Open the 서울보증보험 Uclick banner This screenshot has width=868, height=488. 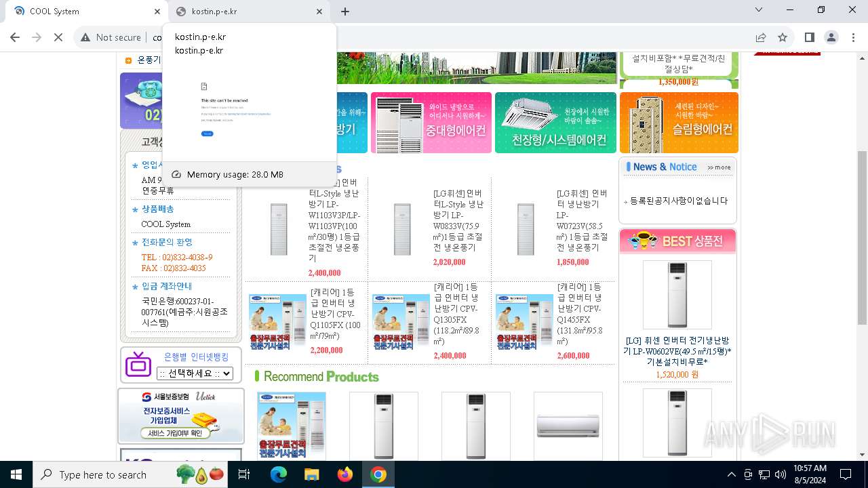coord(181,415)
